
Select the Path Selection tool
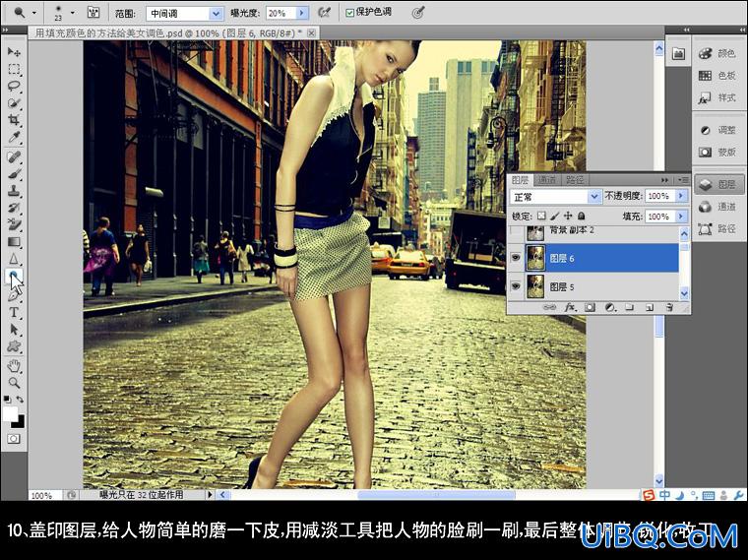point(14,330)
